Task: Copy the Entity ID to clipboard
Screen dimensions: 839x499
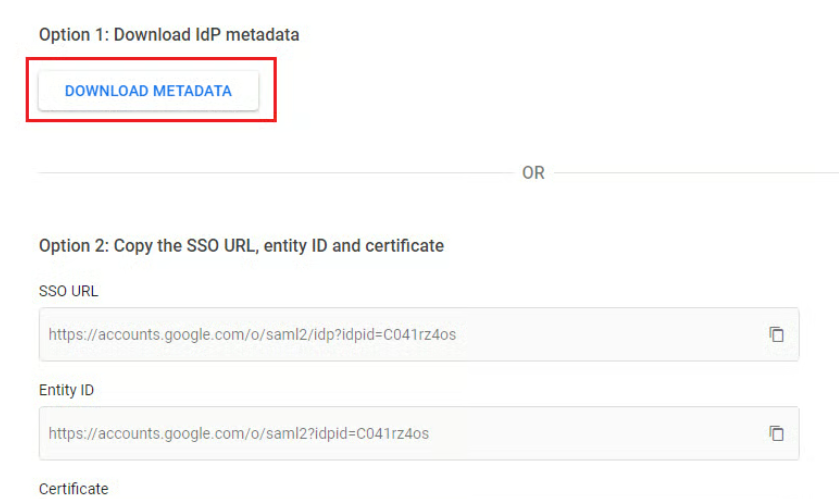Action: [776, 433]
